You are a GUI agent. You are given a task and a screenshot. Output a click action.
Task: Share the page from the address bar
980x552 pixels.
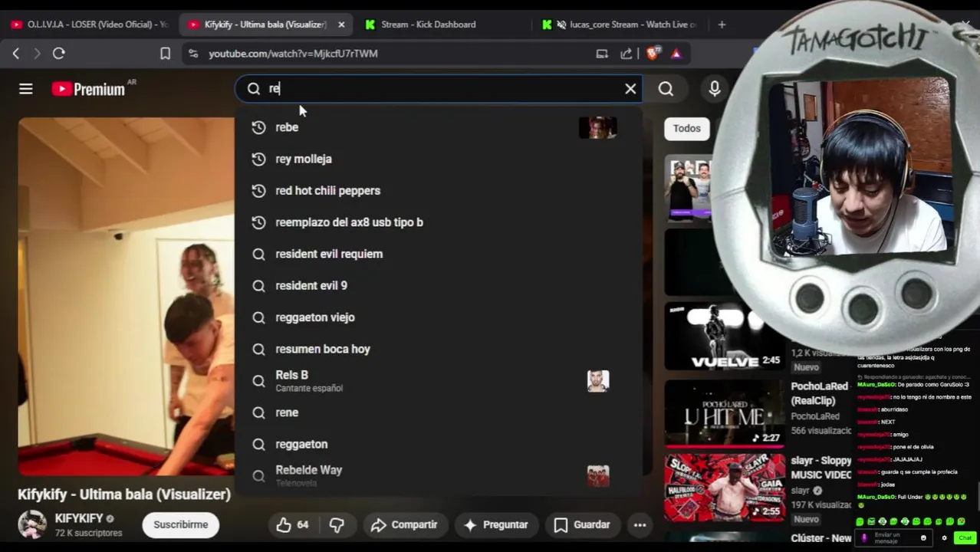626,53
